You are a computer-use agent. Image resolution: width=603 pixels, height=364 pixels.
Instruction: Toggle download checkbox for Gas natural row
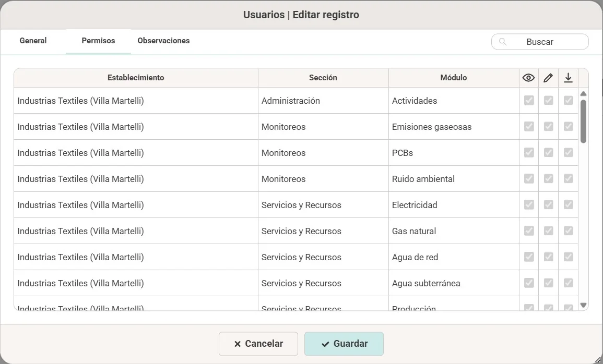568,231
